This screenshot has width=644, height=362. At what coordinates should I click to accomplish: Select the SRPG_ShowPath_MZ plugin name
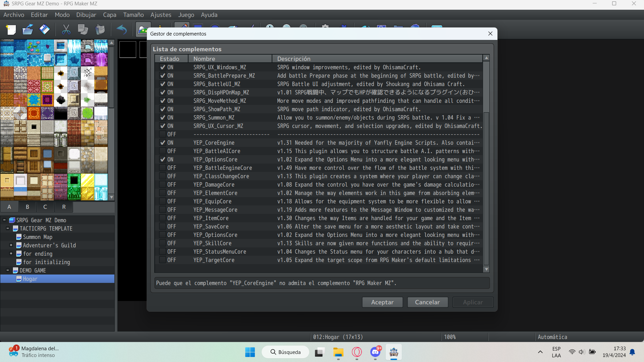pyautogui.click(x=217, y=109)
